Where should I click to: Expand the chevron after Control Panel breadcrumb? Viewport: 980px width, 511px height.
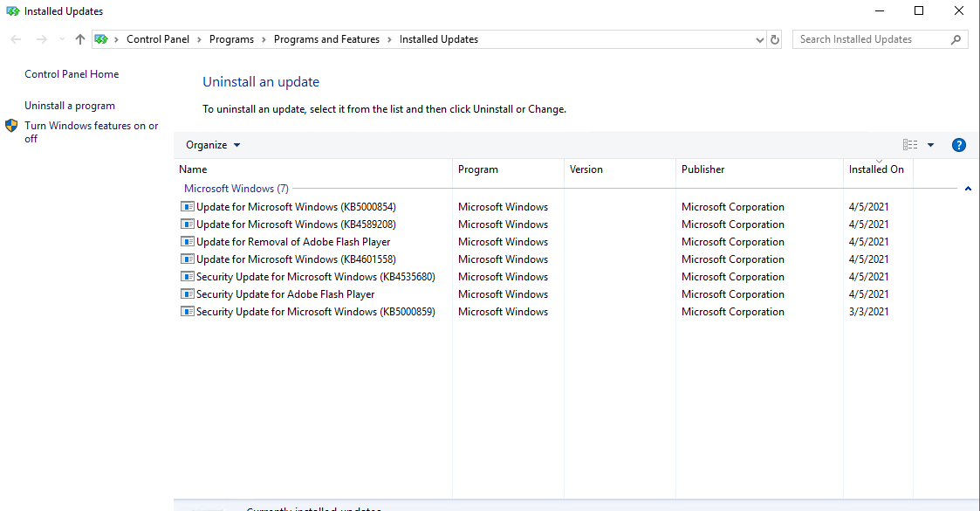tap(199, 39)
